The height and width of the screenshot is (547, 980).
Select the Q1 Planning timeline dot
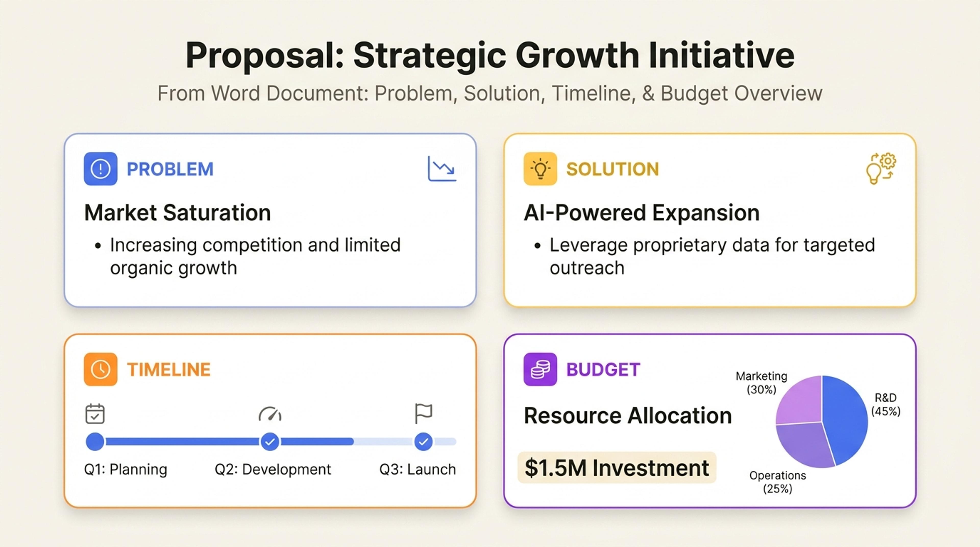(x=95, y=442)
